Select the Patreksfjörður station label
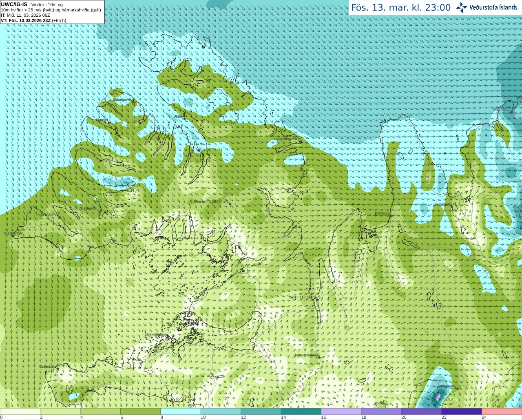Viewport: 522px width, 420px height. click(x=47, y=214)
